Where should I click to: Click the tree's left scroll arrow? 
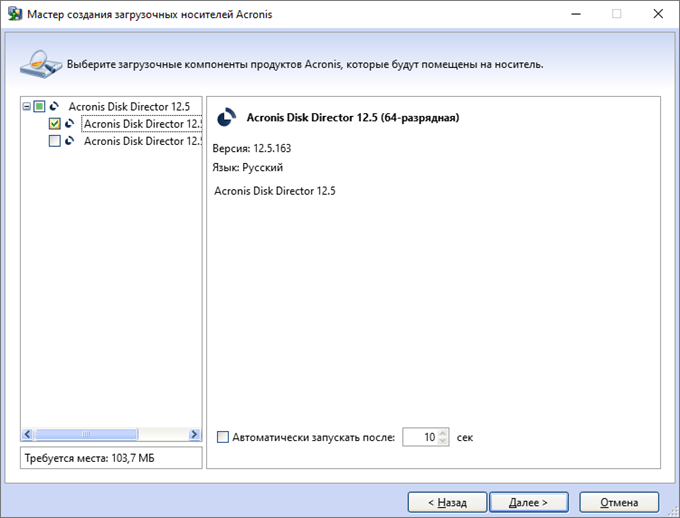tap(27, 434)
